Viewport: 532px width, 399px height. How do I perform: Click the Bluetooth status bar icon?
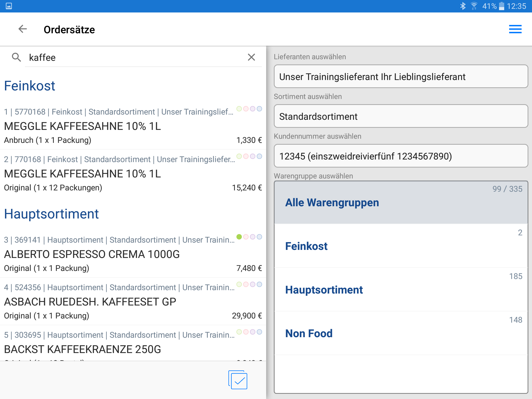pyautogui.click(x=463, y=6)
